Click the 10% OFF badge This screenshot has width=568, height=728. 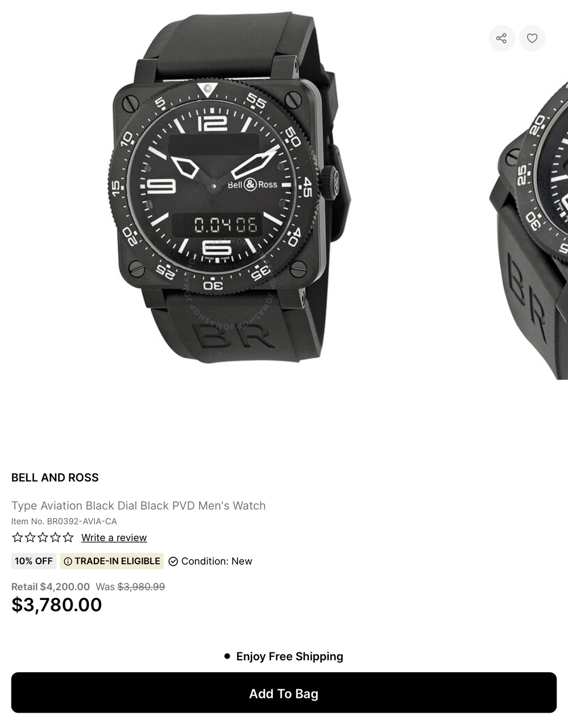[34, 561]
